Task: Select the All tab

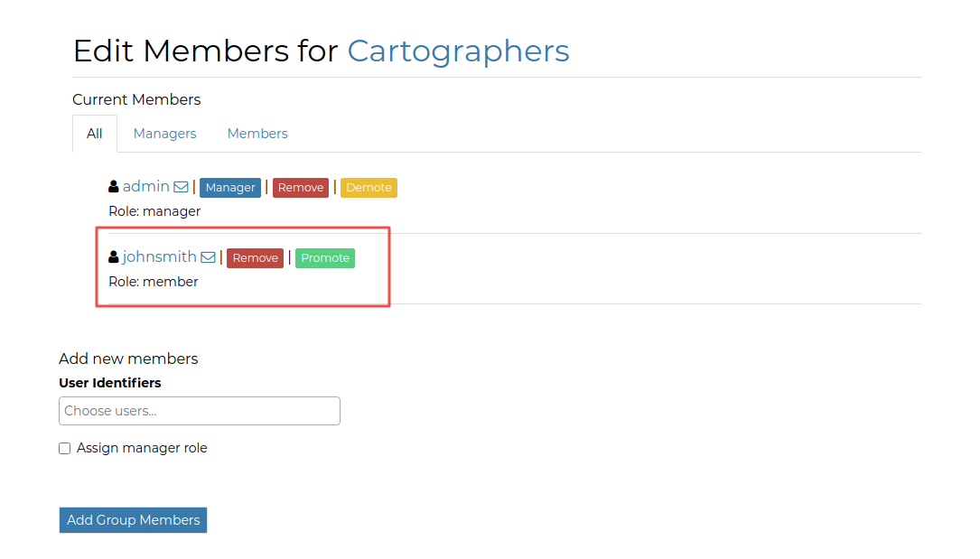Action: tap(94, 133)
